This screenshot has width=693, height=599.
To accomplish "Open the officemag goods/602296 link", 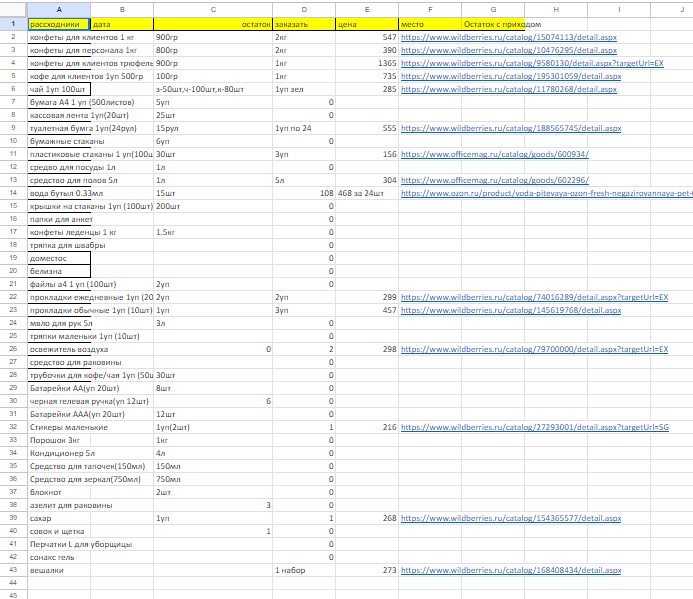I will coord(494,180).
